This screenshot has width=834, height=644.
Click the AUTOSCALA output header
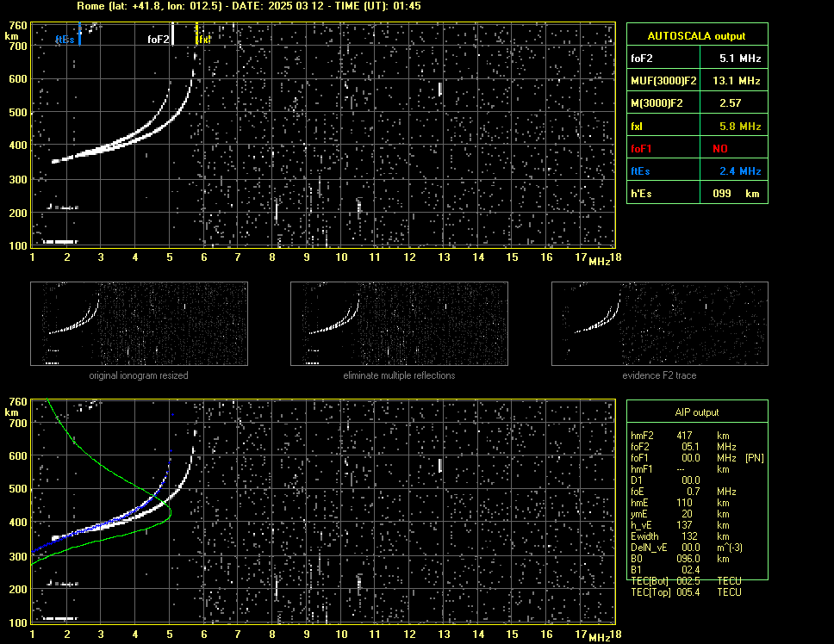[697, 36]
